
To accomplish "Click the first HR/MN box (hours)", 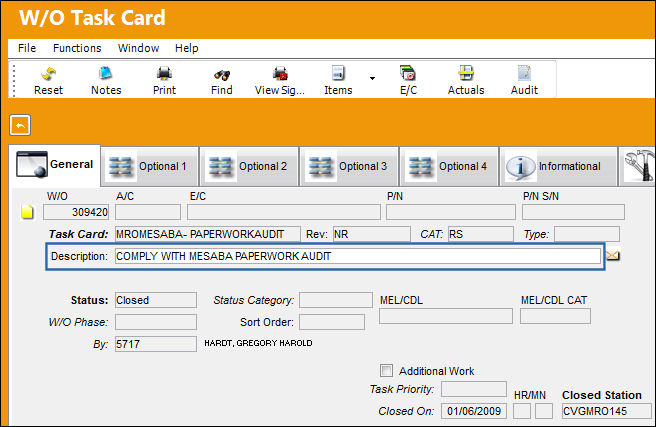I will (522, 411).
